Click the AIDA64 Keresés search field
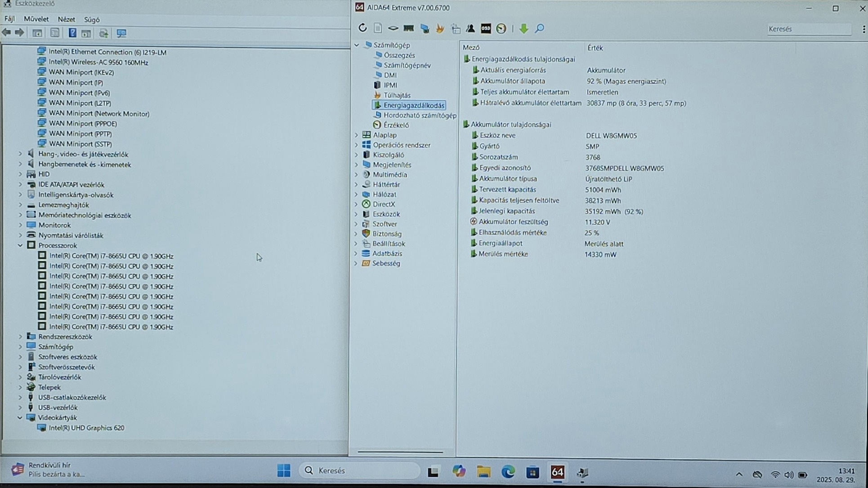Screen dimensions: 868x488 (x=809, y=29)
